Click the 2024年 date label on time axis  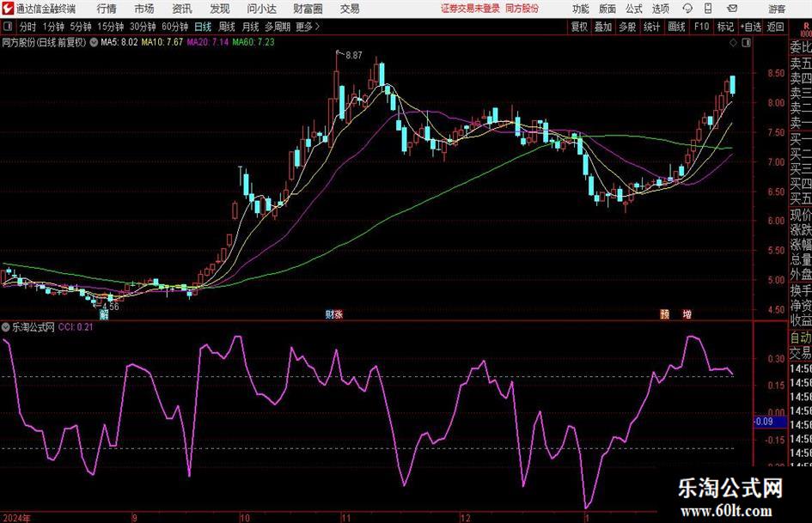(x=16, y=518)
